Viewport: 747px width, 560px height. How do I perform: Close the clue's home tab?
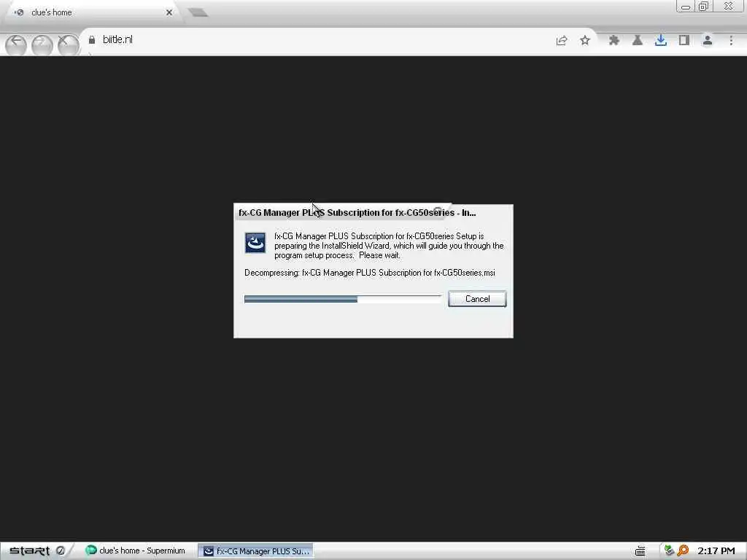click(169, 13)
